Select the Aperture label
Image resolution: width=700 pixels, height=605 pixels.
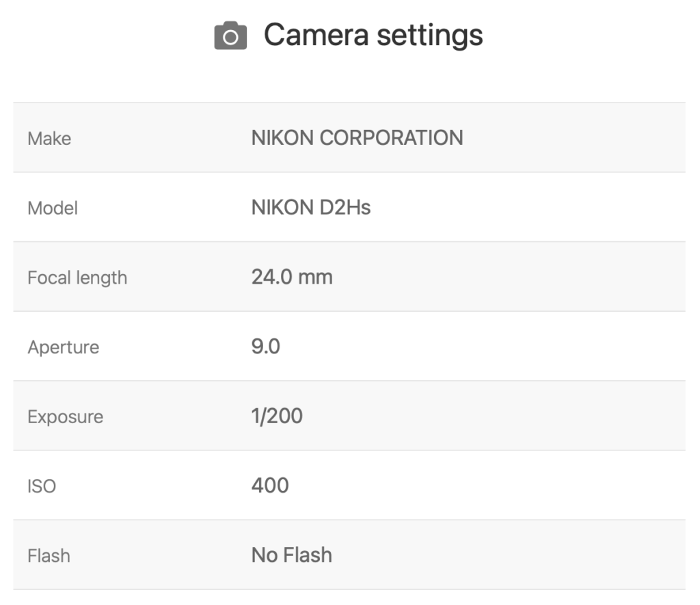coord(64,347)
